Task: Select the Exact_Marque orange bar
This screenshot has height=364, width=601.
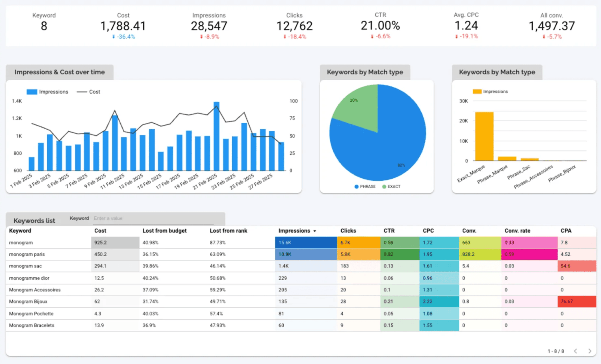Action: (484, 136)
